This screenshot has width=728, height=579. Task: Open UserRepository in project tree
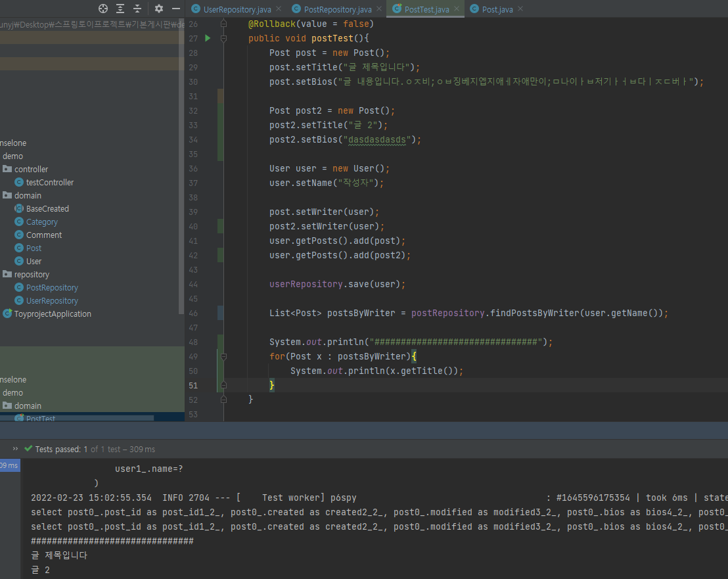tap(52, 301)
